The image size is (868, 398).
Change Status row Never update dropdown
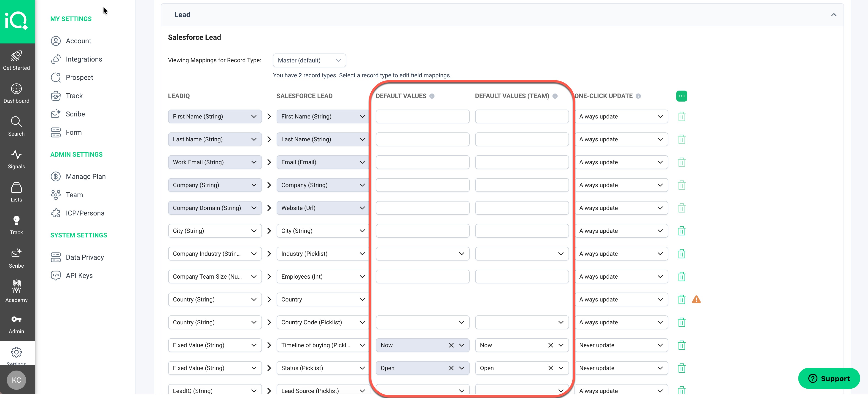coord(621,368)
